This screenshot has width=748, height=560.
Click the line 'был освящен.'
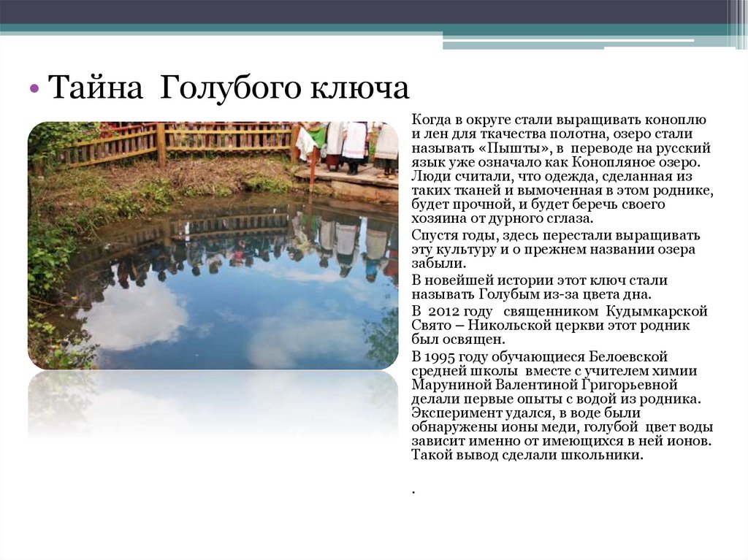point(458,340)
